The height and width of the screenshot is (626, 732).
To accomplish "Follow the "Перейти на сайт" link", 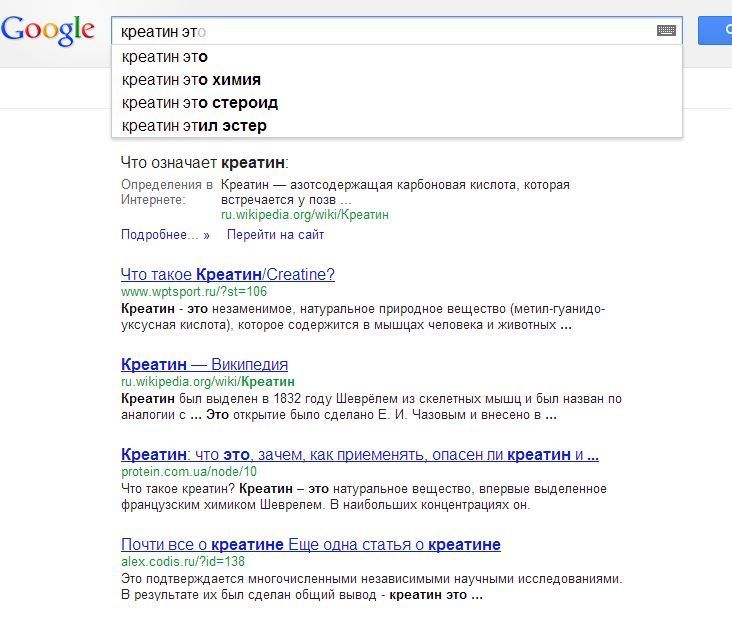I will 275,235.
